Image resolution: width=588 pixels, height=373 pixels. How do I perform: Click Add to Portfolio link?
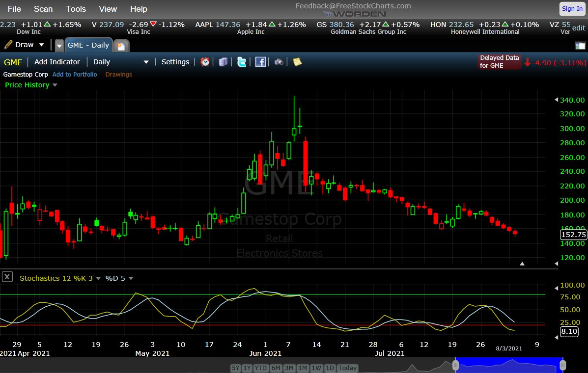(75, 74)
